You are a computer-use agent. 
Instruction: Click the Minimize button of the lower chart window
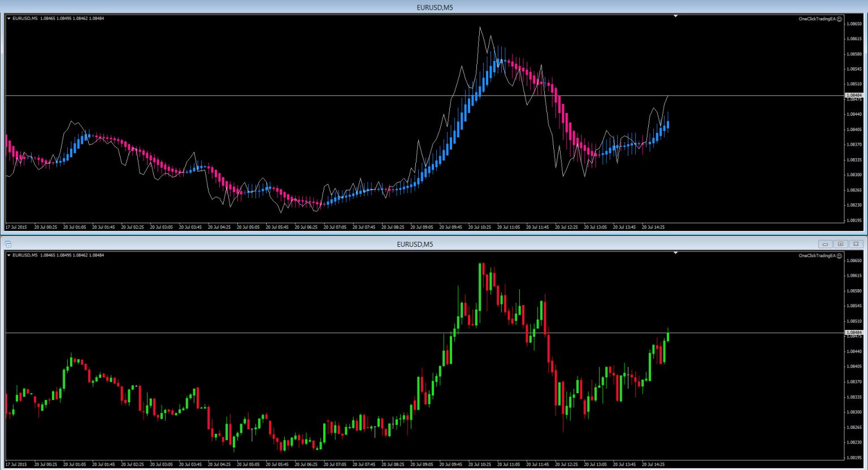826,243
